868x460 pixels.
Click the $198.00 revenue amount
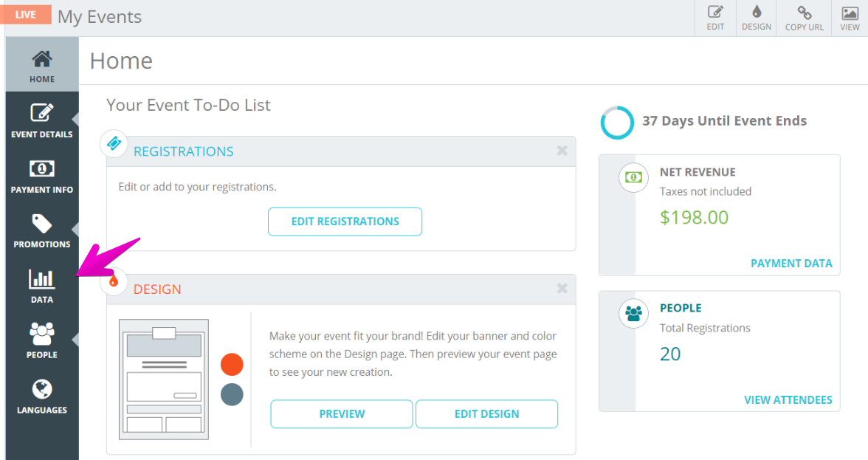click(x=694, y=218)
